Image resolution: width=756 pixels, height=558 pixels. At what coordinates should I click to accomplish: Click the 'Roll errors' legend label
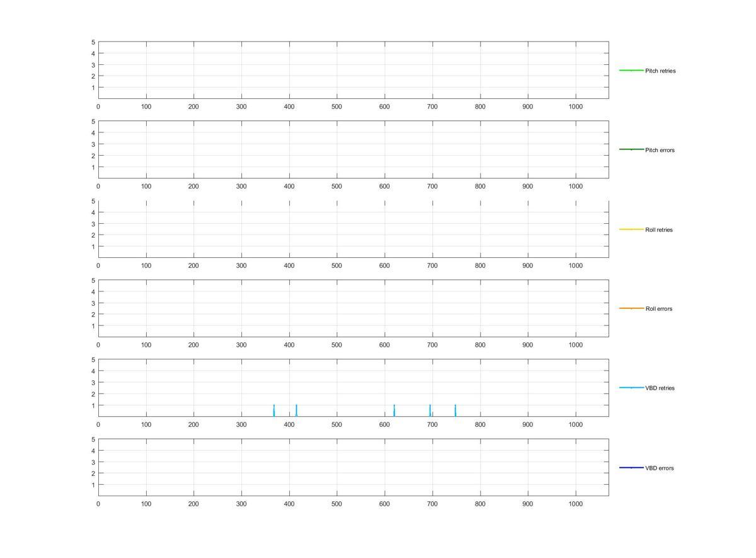659,309
